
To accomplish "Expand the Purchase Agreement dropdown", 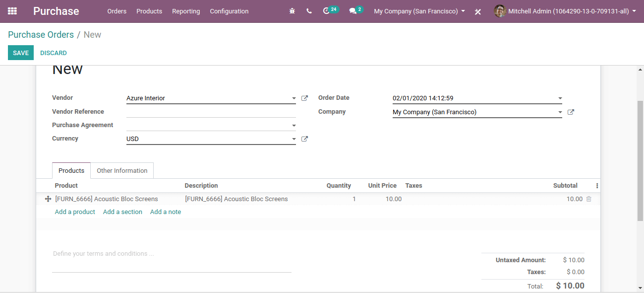I will pos(293,126).
